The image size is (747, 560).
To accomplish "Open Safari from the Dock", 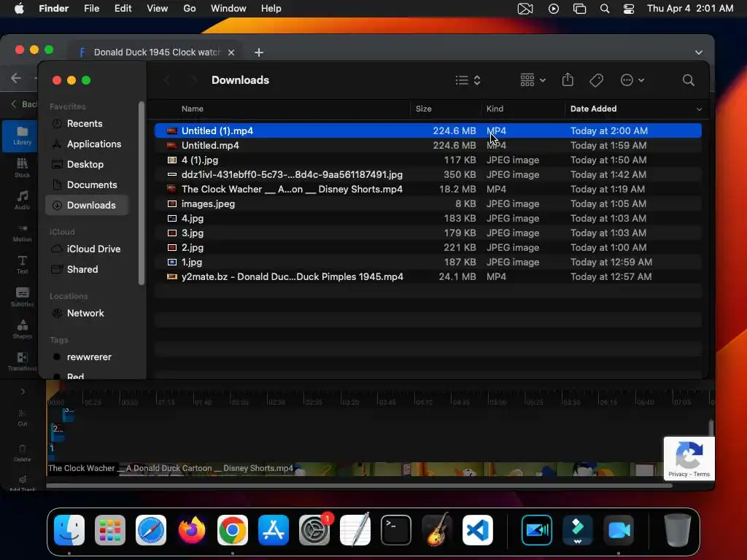I will [151, 530].
